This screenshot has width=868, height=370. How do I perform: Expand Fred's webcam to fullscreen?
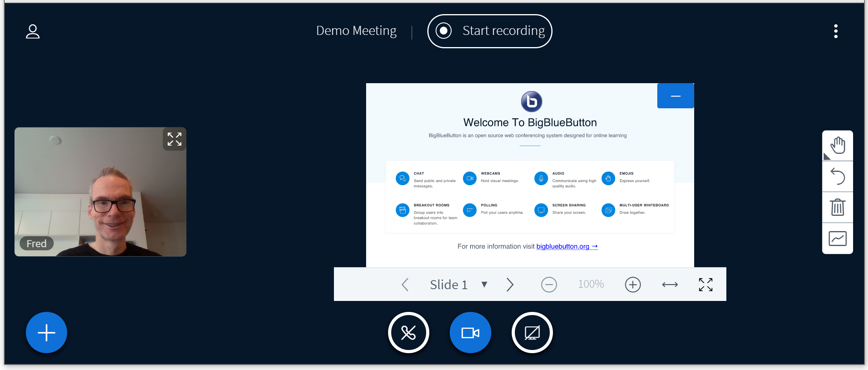click(x=174, y=139)
